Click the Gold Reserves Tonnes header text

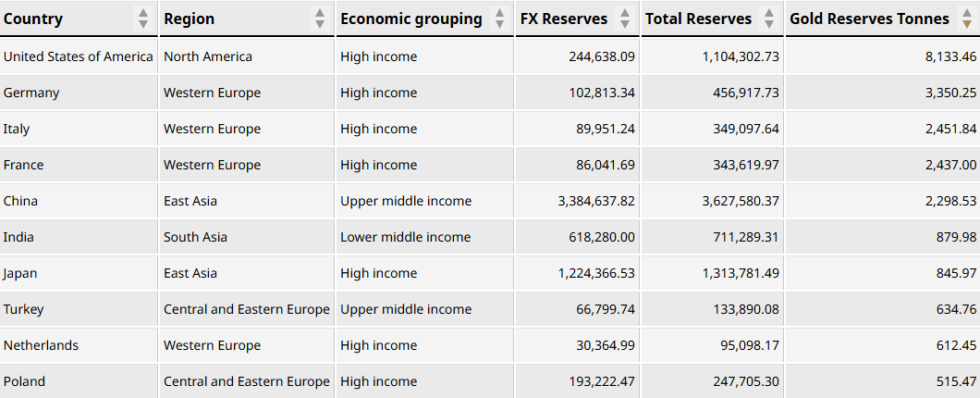click(x=869, y=19)
